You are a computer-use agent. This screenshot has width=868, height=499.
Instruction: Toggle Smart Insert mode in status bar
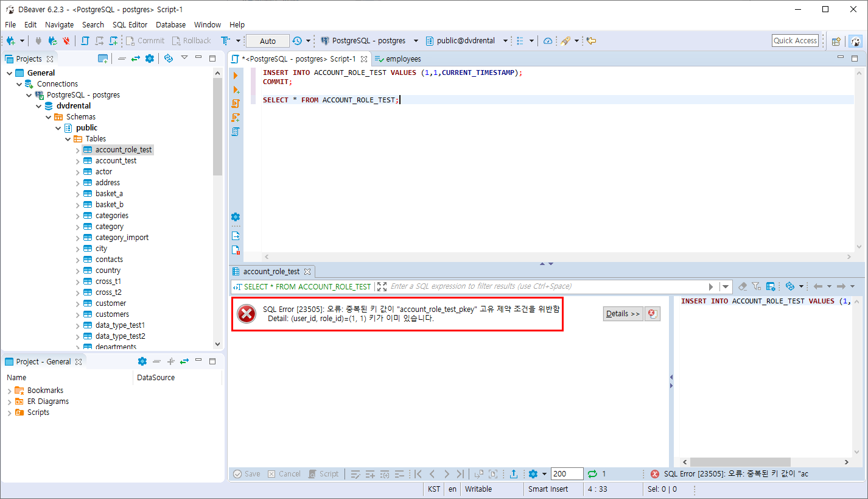(548, 489)
